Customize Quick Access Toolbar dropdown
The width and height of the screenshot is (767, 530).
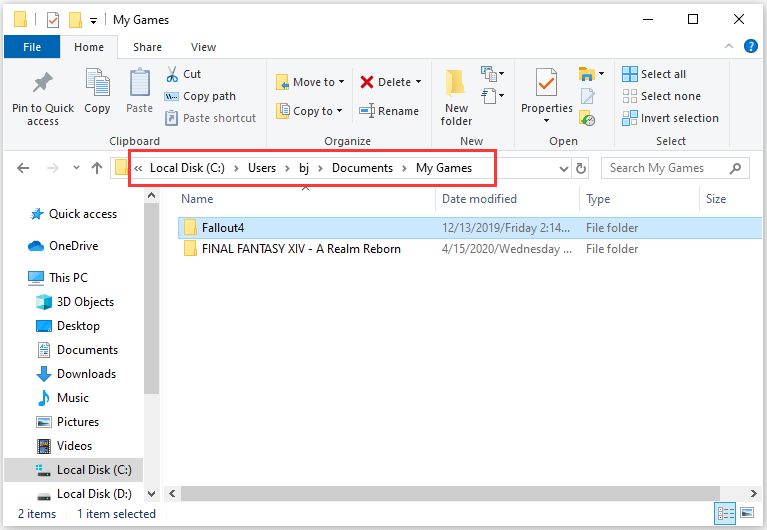(x=93, y=21)
